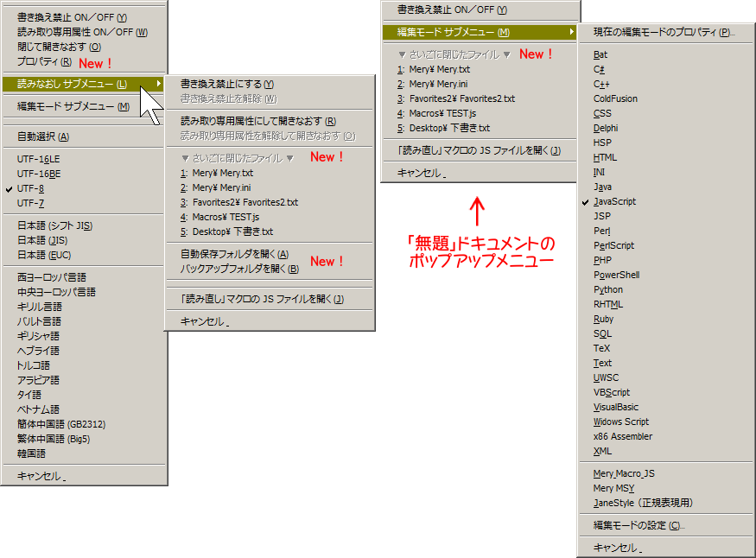
Task: Select 読み取り専用属性にして開きなおす (R)
Action: coord(257,122)
